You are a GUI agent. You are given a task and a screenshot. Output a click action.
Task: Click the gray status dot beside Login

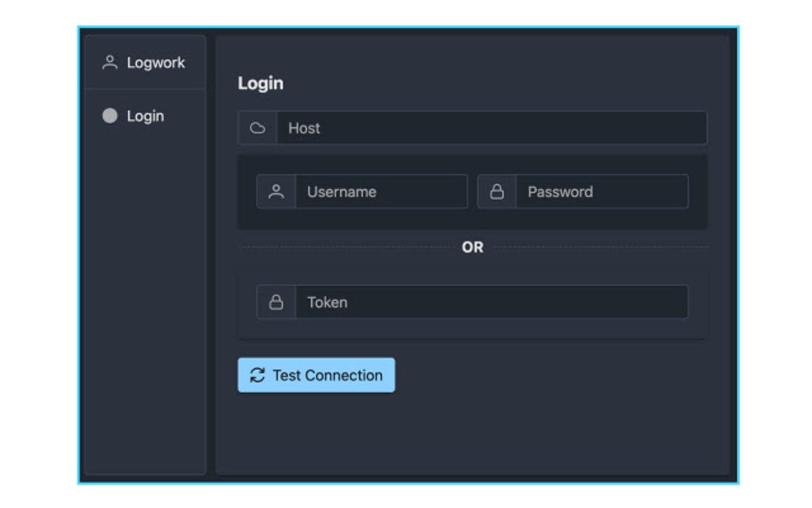tap(111, 115)
